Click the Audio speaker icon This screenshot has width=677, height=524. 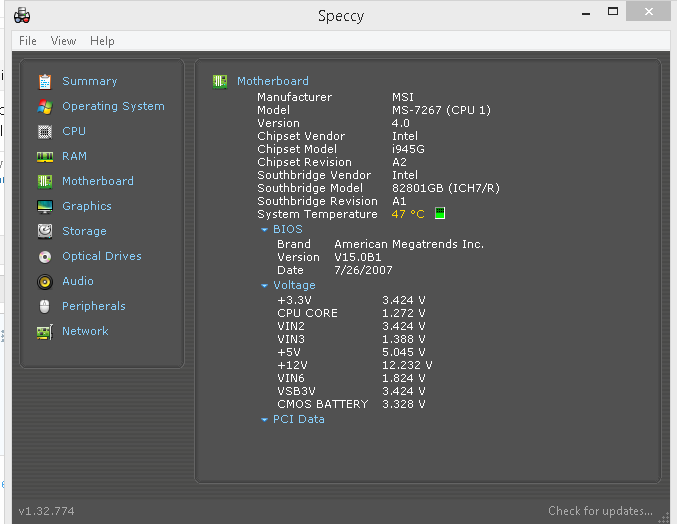44,281
